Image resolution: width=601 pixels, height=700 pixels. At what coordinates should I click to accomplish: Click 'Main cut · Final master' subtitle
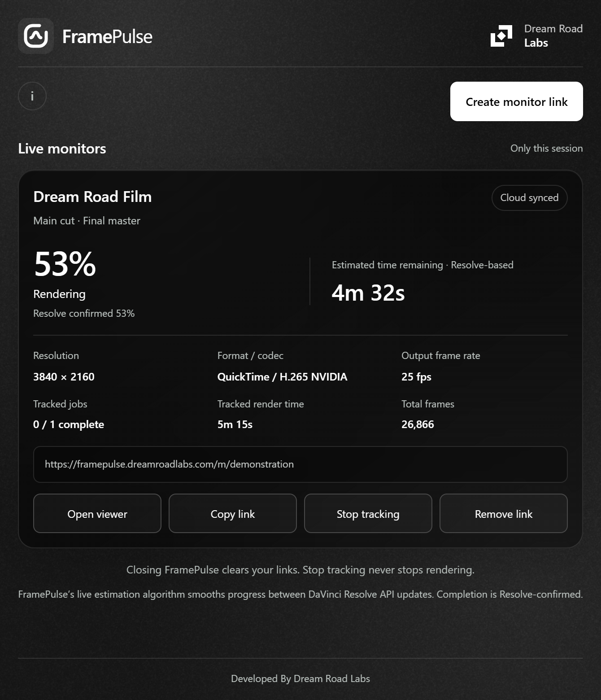[87, 221]
